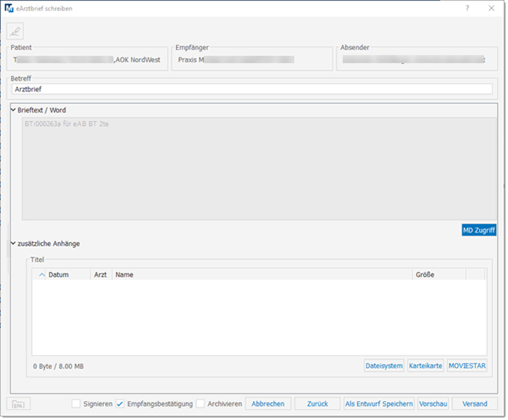
Task: Collapse the zusätzliche Anhänge section
Action: point(13,244)
